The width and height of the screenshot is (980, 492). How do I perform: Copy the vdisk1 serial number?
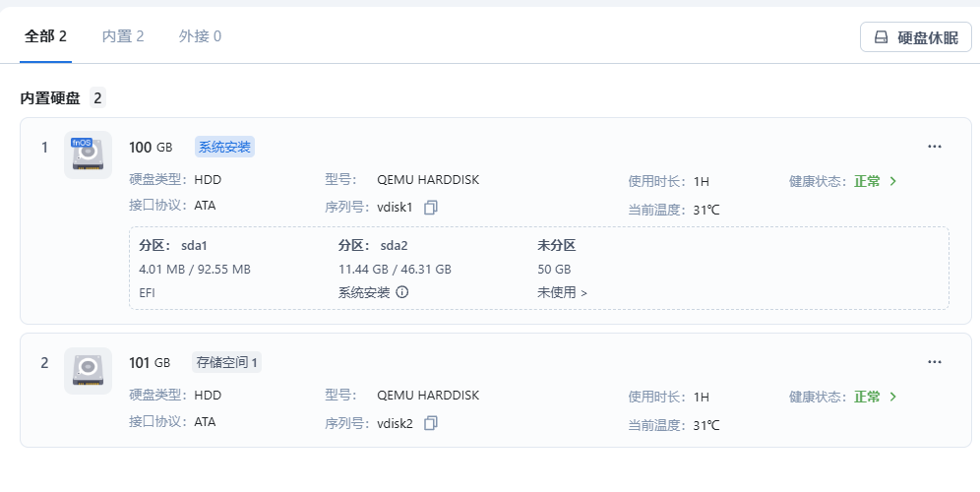pos(431,208)
